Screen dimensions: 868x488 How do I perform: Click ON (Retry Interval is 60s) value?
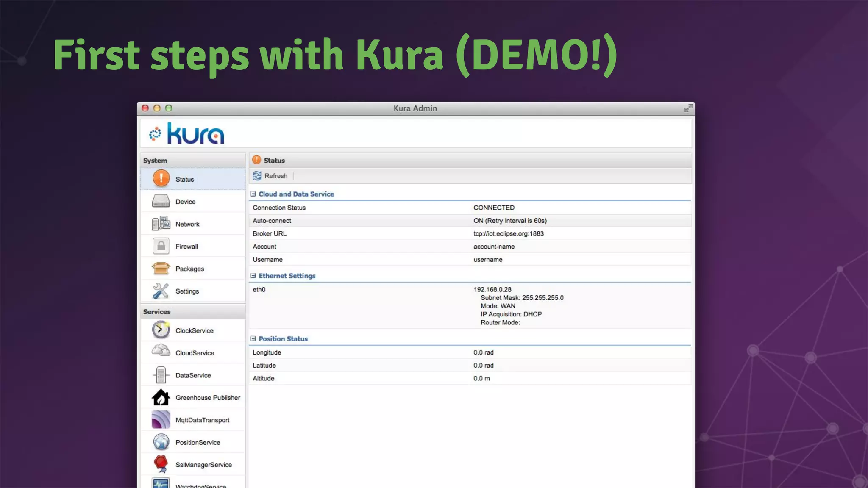[510, 221]
